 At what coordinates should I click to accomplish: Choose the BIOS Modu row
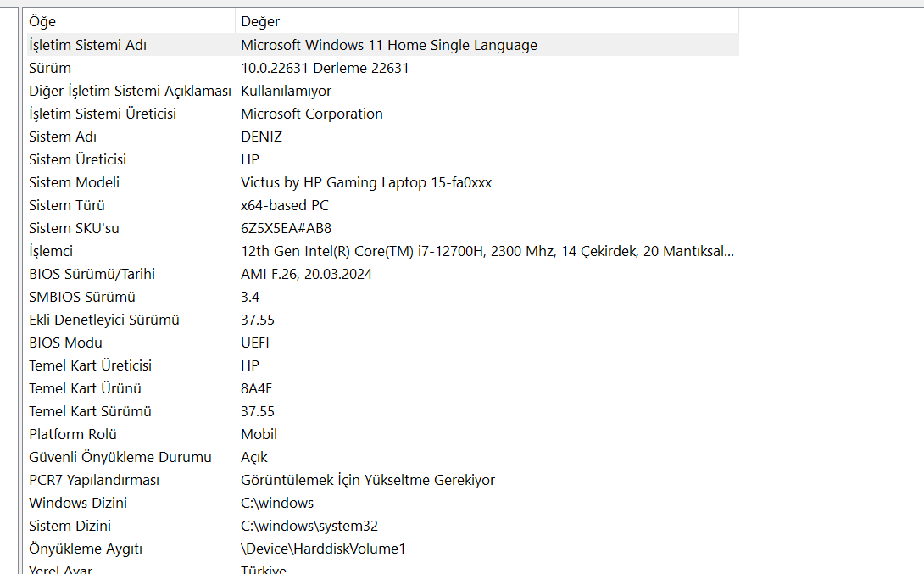pyautogui.click(x=65, y=343)
